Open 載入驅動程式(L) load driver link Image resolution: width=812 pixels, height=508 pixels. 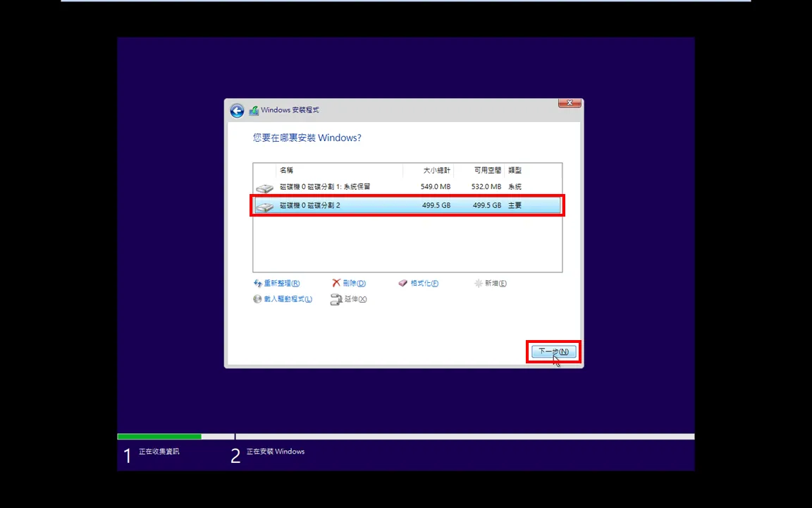[288, 298]
